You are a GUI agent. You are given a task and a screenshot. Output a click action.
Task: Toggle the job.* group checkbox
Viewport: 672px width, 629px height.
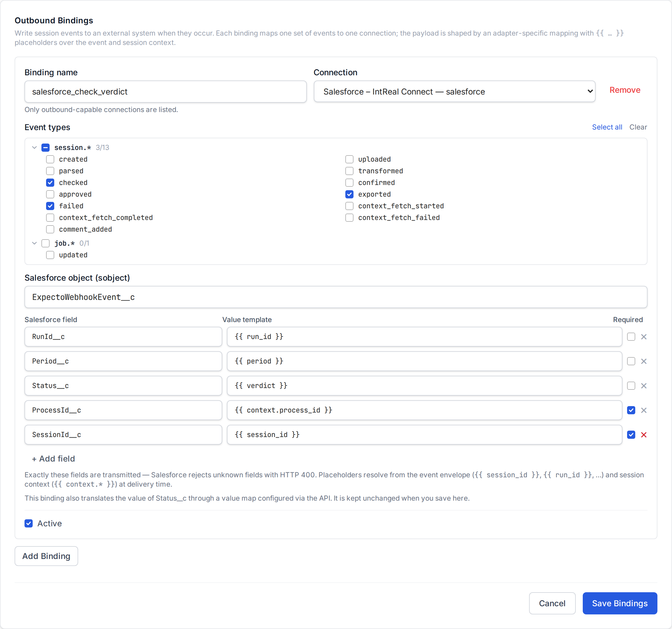tap(45, 243)
